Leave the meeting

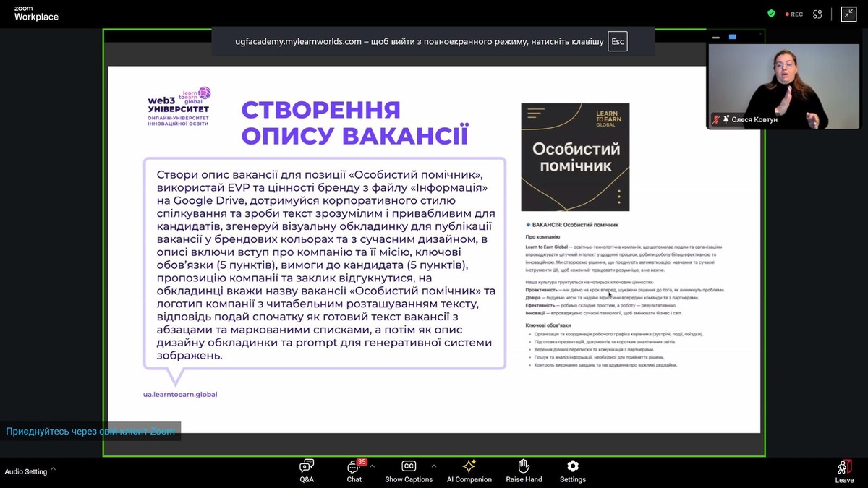coord(844,470)
